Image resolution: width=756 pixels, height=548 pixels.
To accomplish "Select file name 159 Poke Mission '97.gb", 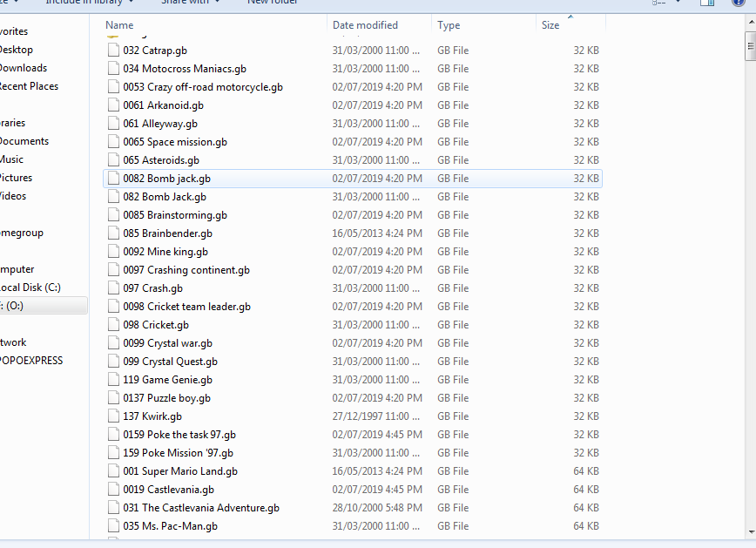I will [x=178, y=453].
